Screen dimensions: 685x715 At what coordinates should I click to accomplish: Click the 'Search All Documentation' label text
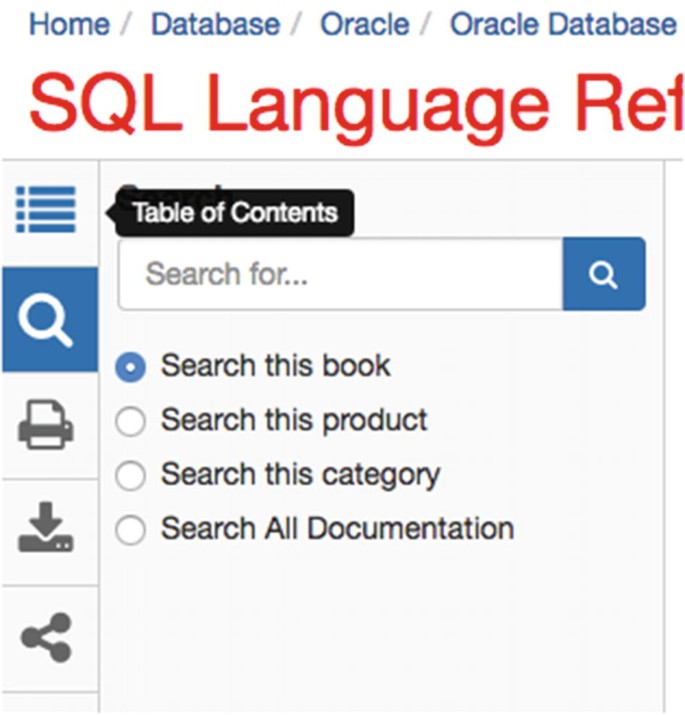[337, 528]
